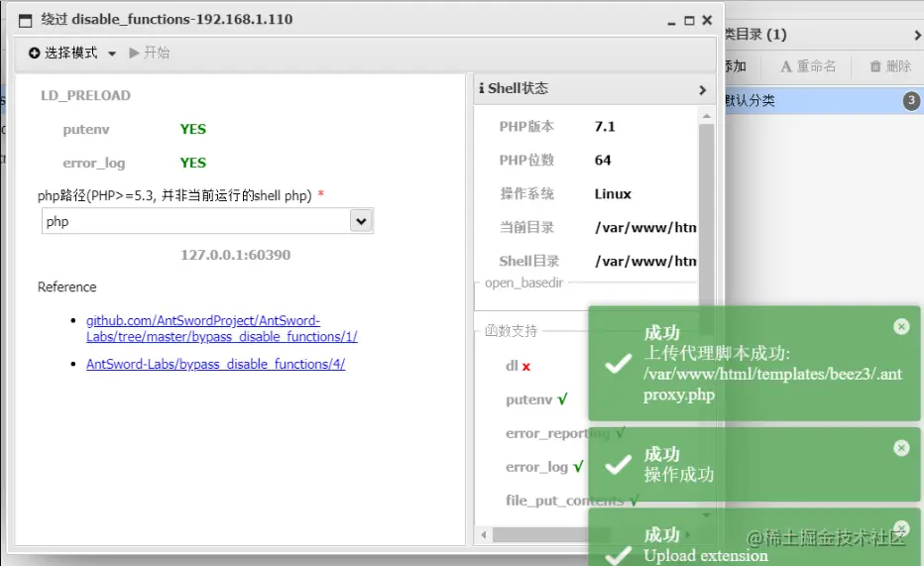Click the Upload extension notification text
924x566 pixels.
coord(705,555)
